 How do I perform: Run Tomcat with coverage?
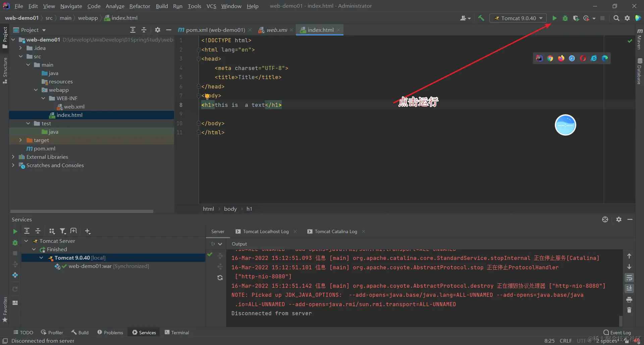click(x=576, y=18)
